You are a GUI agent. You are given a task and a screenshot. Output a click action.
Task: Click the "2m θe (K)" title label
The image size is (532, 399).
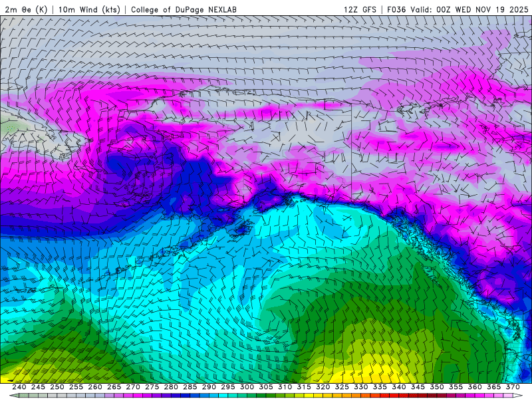point(26,9)
